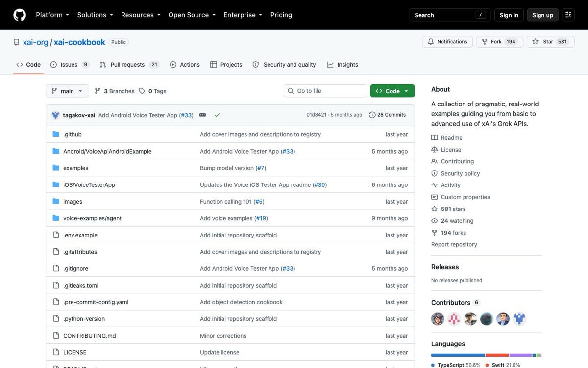Screen dimensions: 588x368
Task: Open the CONTRIBUTING.md file
Action: pyautogui.click(x=89, y=336)
